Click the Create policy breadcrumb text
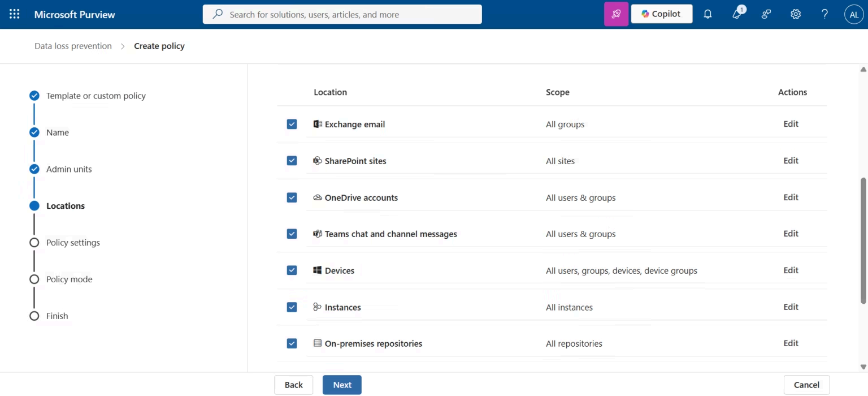The image size is (868, 396). 159,46
